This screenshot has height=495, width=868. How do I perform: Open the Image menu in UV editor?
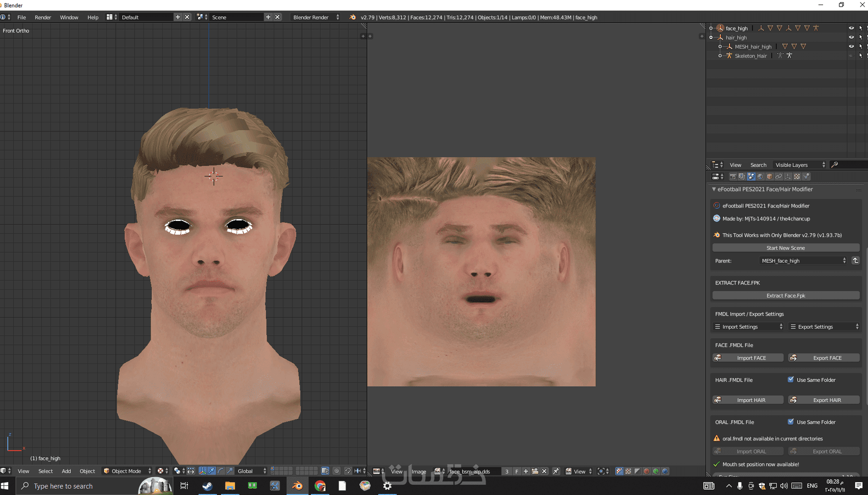(x=419, y=472)
